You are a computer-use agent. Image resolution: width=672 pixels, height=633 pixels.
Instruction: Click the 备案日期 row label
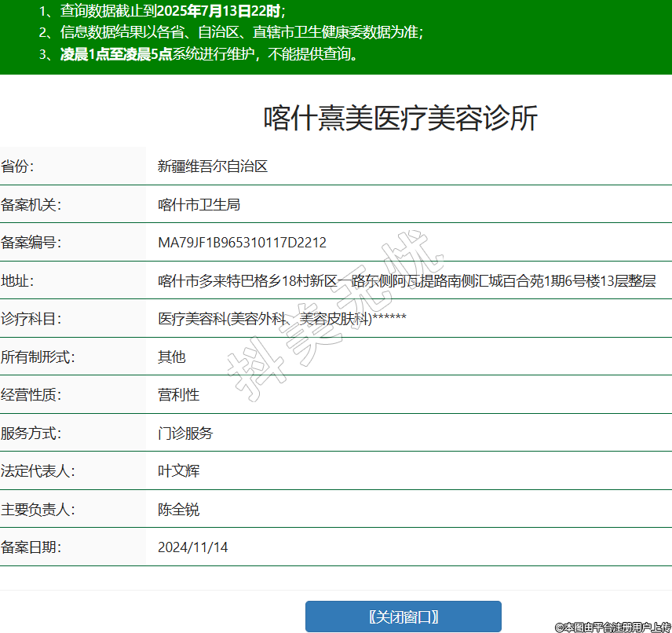(31, 547)
